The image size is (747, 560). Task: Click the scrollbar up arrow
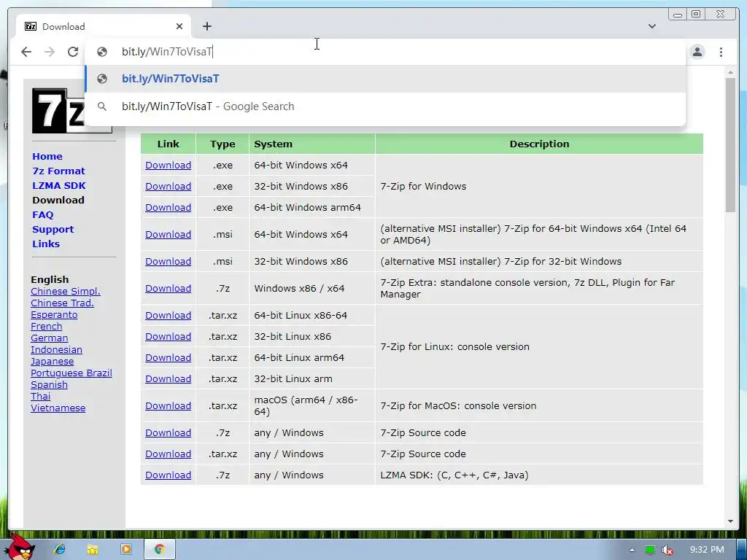(x=730, y=72)
